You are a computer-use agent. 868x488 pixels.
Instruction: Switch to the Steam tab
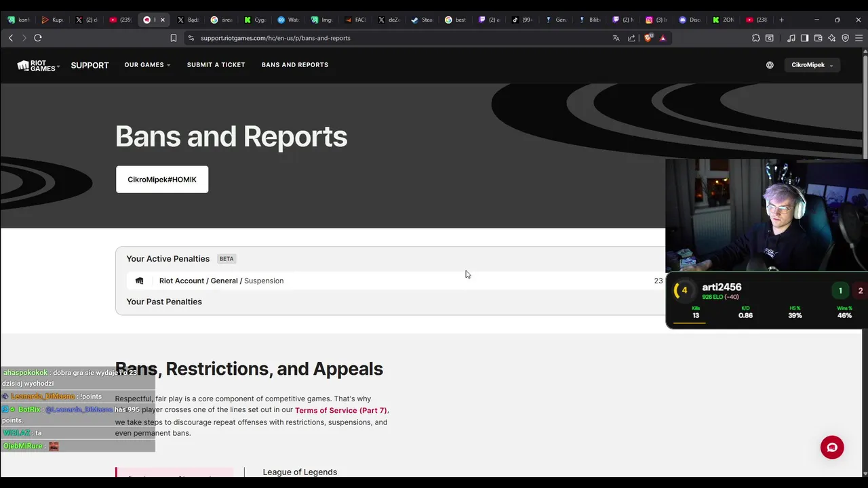point(422,20)
